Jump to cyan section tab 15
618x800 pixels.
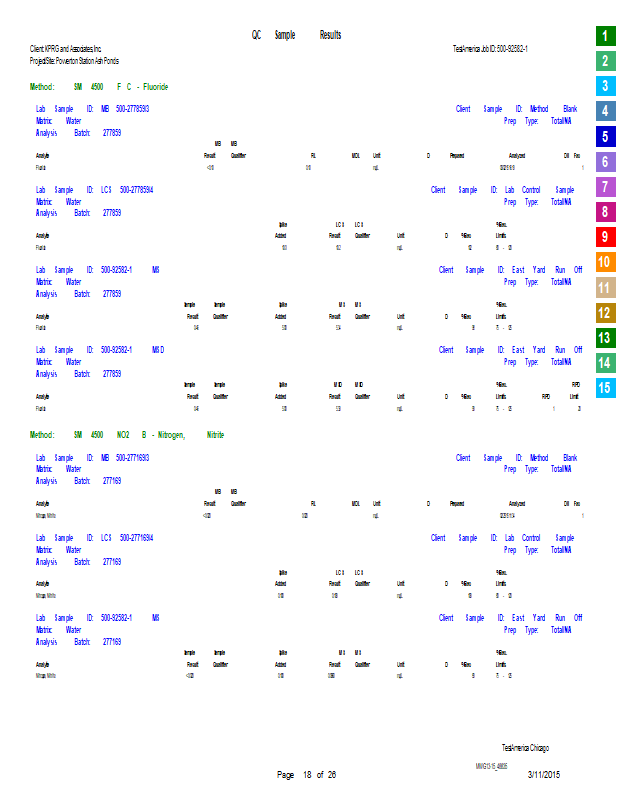(x=605, y=388)
